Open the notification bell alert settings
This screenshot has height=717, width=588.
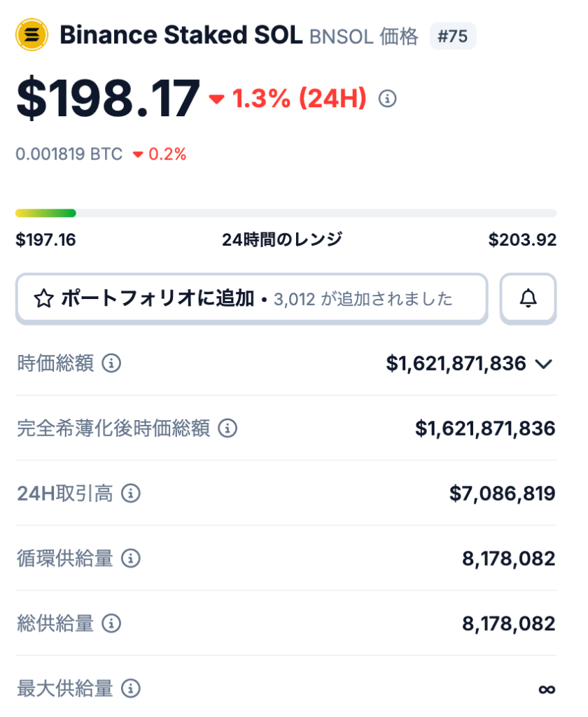pyautogui.click(x=528, y=298)
